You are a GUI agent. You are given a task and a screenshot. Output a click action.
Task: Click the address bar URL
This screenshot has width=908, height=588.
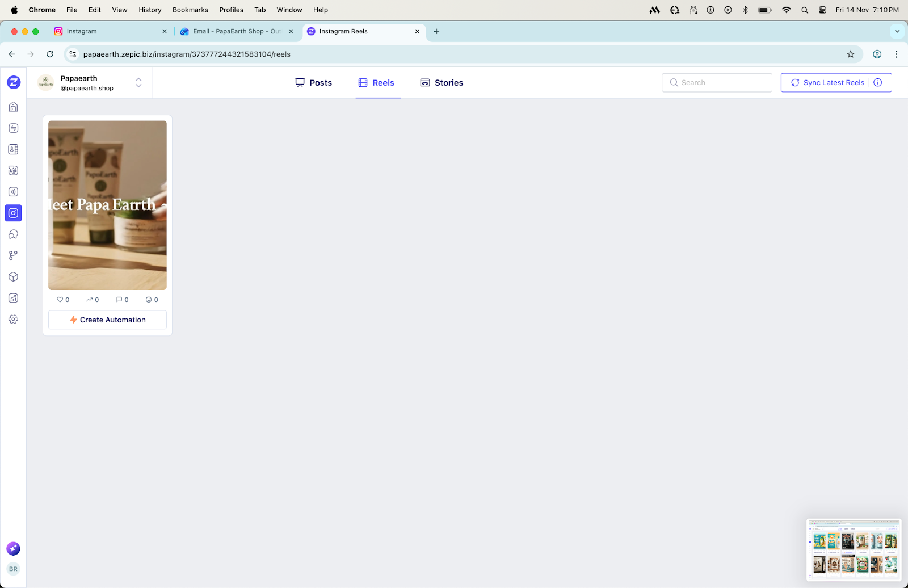187,54
